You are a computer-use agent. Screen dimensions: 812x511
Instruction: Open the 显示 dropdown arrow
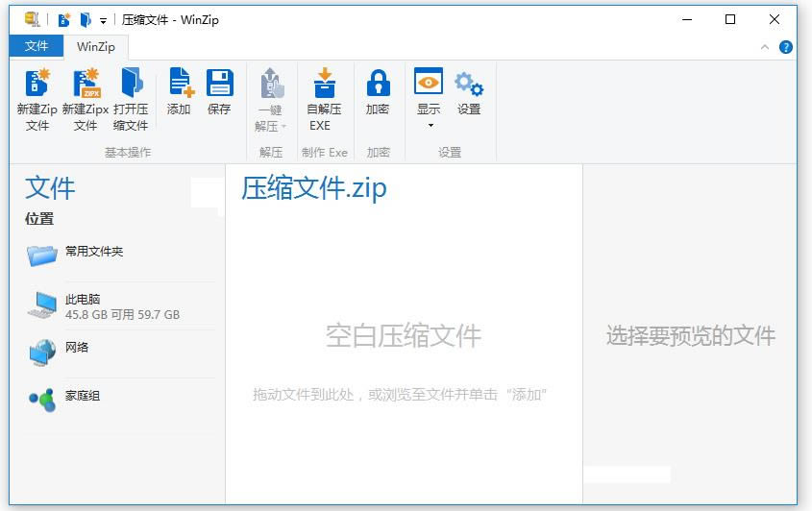(x=431, y=125)
